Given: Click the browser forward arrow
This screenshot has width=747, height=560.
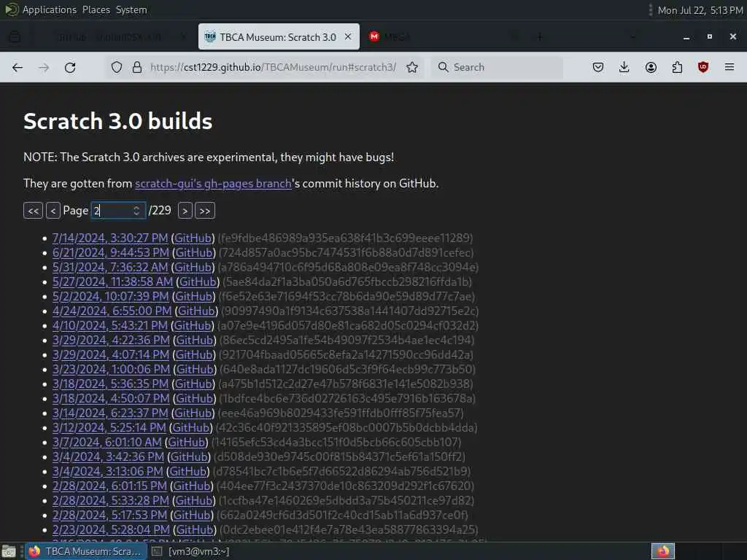Looking at the screenshot, I should [44, 68].
